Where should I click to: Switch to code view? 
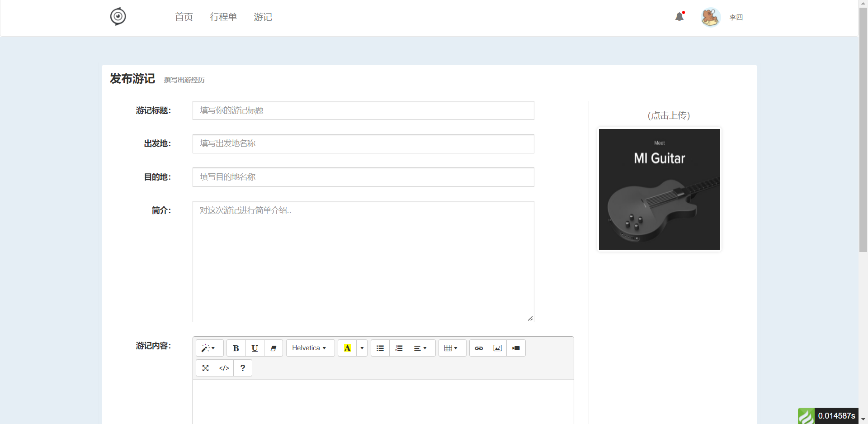click(224, 368)
